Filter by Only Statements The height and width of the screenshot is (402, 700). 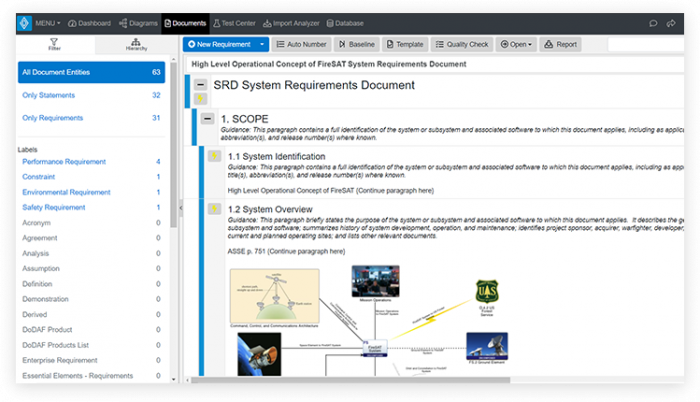[x=92, y=95]
